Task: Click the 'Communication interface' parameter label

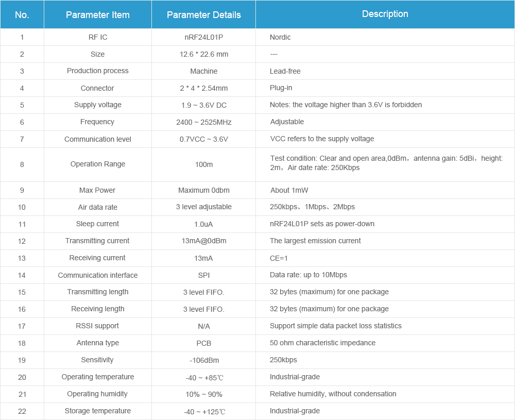Action: click(97, 275)
